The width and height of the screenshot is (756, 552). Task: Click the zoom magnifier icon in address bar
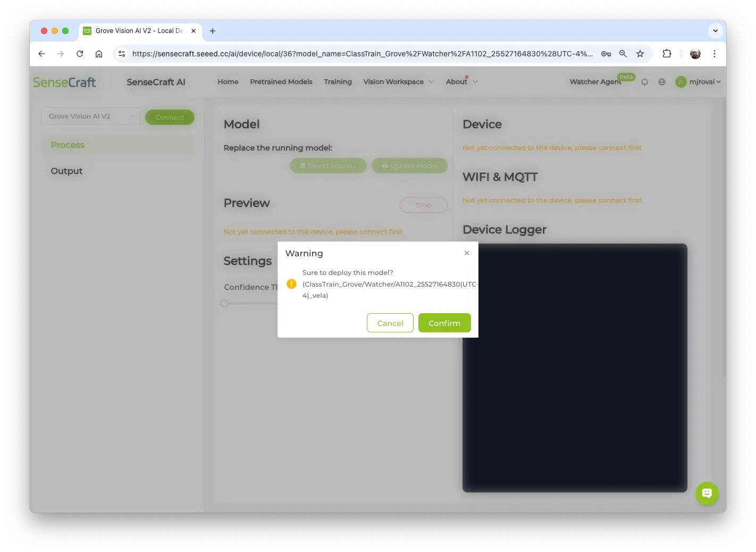pos(623,54)
